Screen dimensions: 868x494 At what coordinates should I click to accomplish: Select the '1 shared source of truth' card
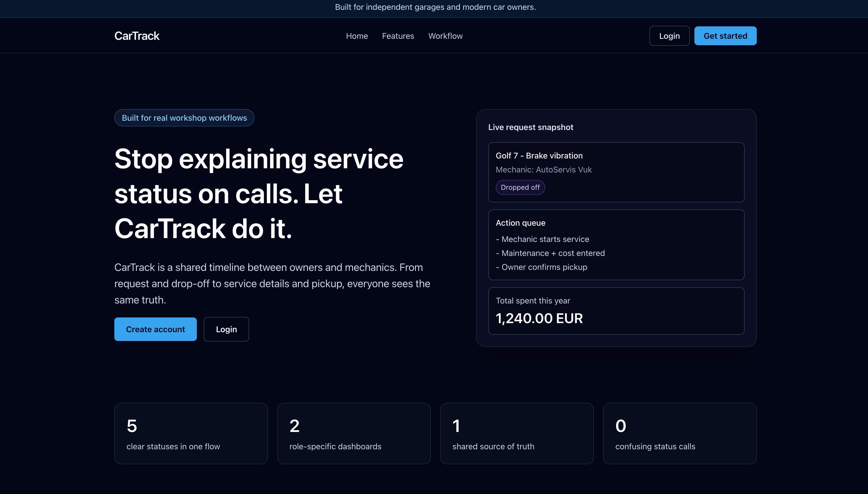(x=517, y=433)
